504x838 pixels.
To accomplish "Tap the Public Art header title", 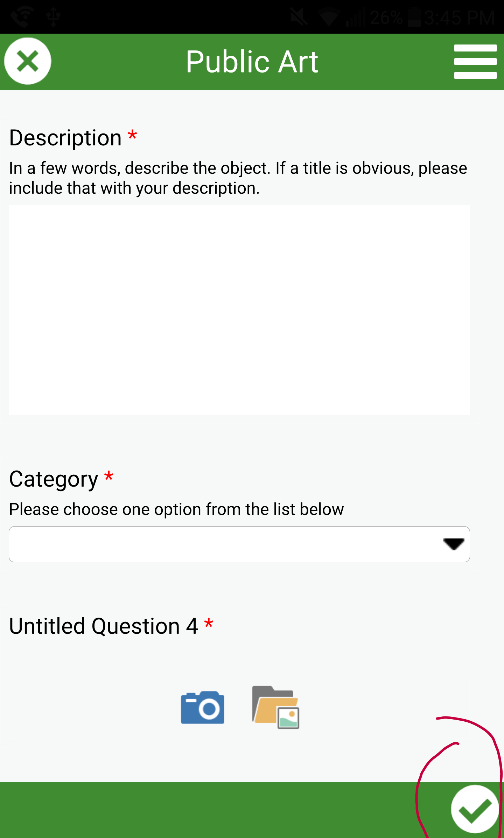I will tap(252, 62).
